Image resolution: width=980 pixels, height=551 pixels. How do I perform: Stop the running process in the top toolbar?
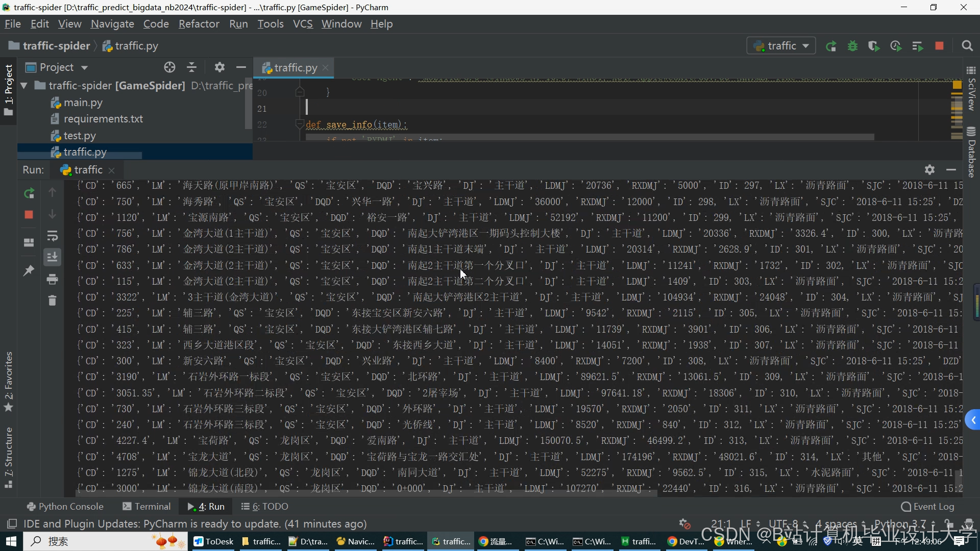tap(939, 46)
